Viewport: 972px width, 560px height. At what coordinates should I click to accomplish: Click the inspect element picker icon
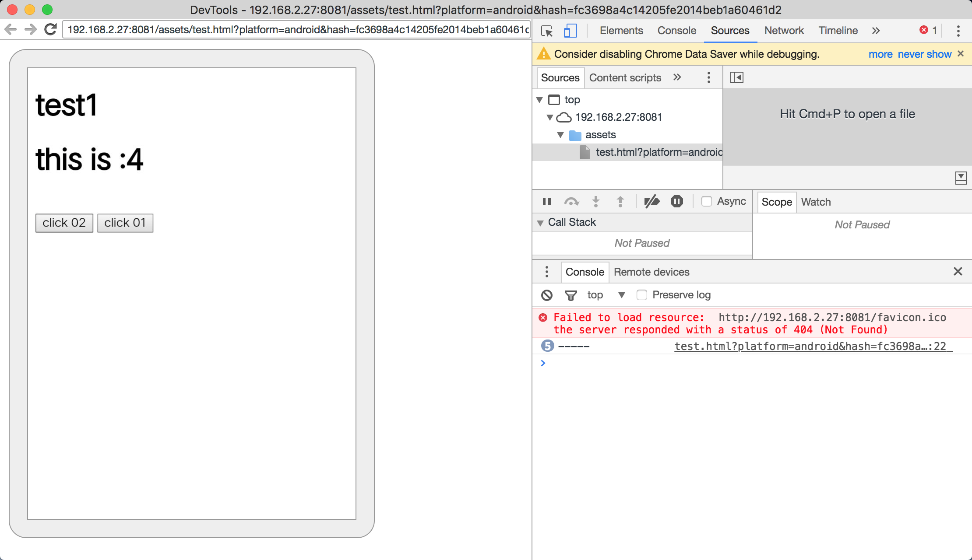tap(547, 31)
